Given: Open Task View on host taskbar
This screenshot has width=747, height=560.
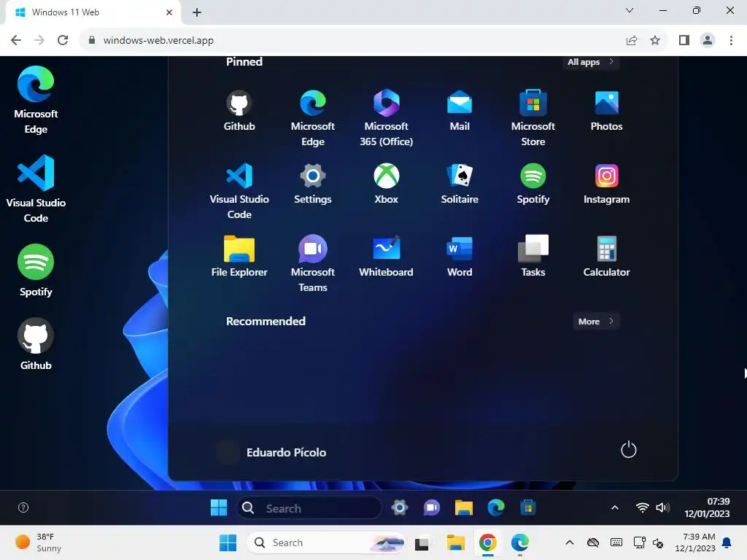Looking at the screenshot, I should click(422, 543).
